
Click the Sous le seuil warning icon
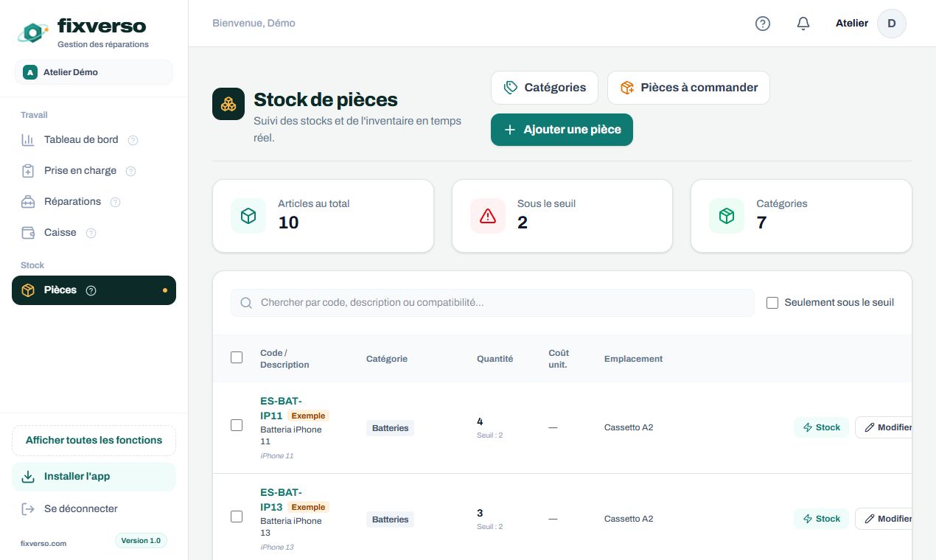pyautogui.click(x=488, y=216)
